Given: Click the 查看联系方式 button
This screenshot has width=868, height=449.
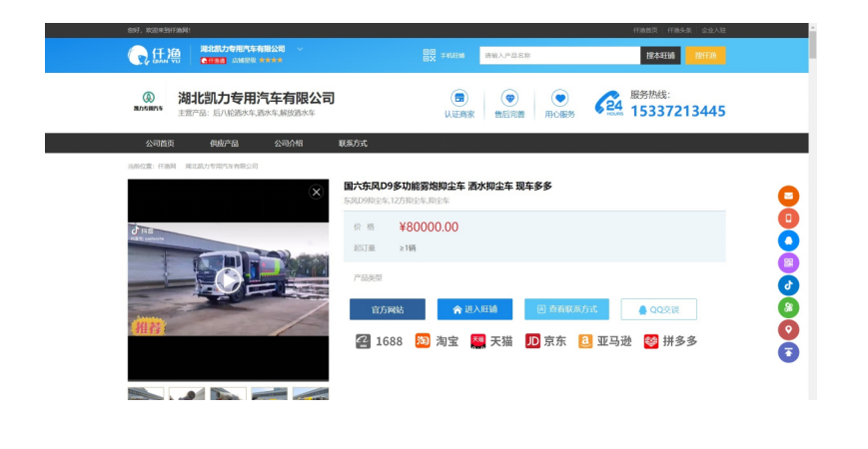Looking at the screenshot, I should point(567,309).
